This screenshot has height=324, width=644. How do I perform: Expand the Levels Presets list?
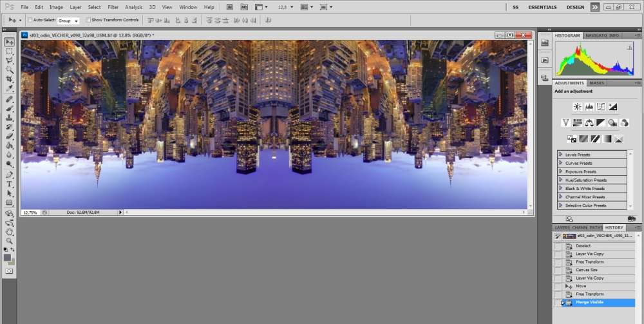click(561, 155)
